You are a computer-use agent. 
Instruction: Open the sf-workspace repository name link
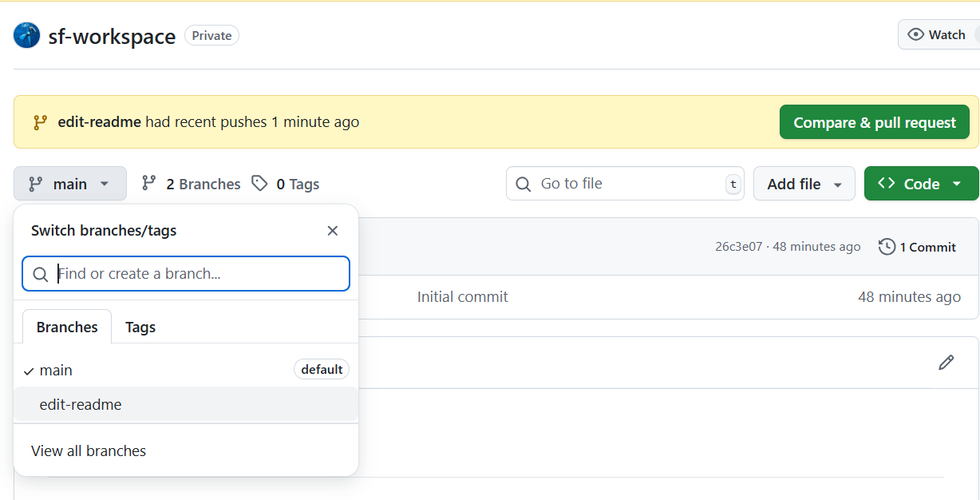[x=112, y=36]
